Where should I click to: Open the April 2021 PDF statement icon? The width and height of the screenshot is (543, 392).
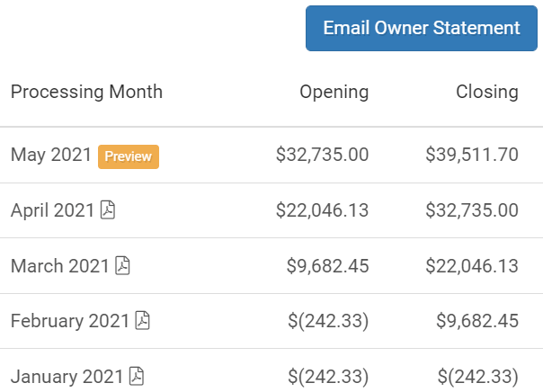[108, 209]
